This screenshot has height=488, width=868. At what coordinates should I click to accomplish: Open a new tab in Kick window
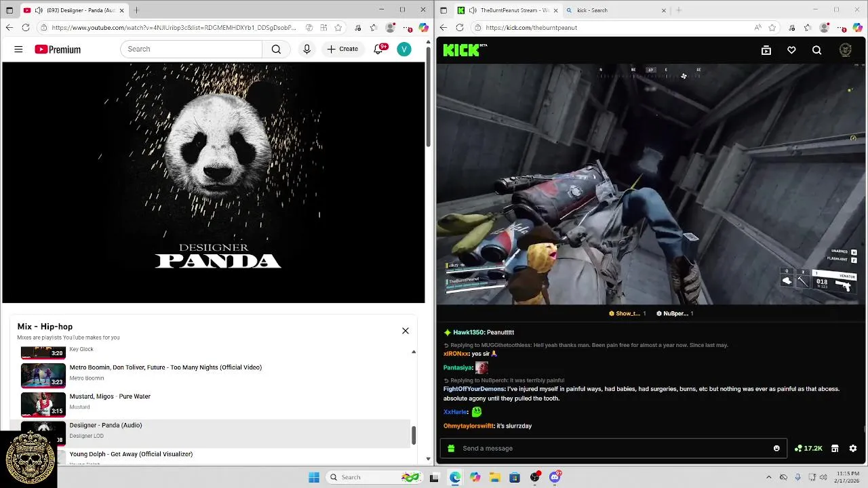click(679, 10)
